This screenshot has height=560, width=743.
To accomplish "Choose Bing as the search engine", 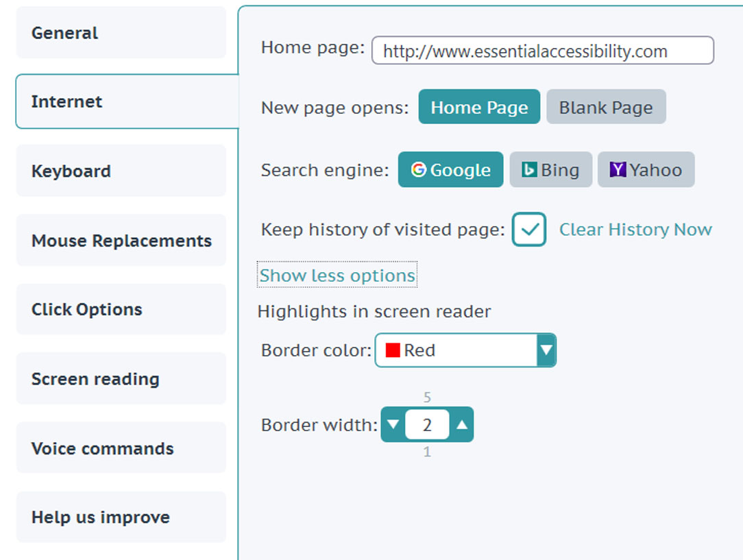I will pos(550,169).
